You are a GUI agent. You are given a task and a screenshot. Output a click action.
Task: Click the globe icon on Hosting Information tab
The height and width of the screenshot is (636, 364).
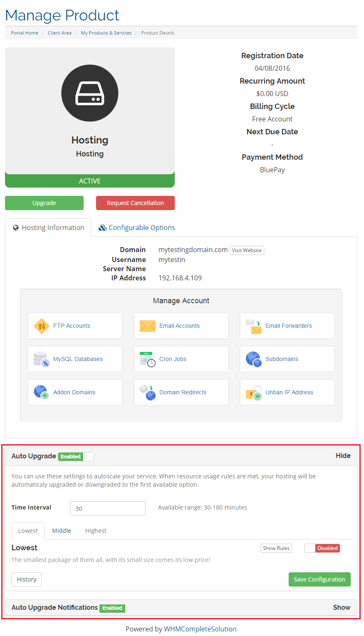coord(16,228)
